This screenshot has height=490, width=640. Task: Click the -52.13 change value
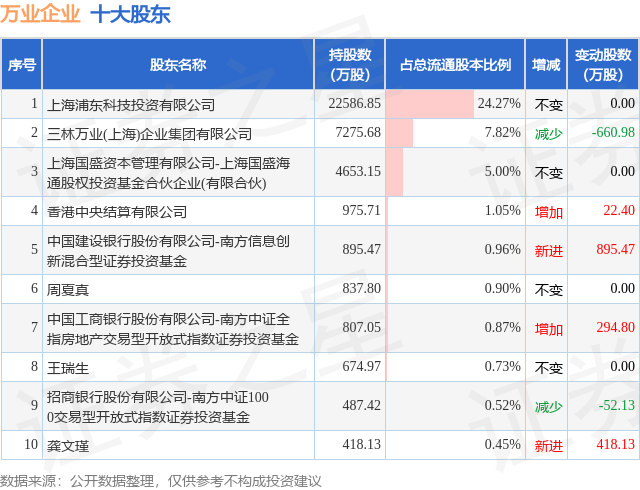[616, 405]
